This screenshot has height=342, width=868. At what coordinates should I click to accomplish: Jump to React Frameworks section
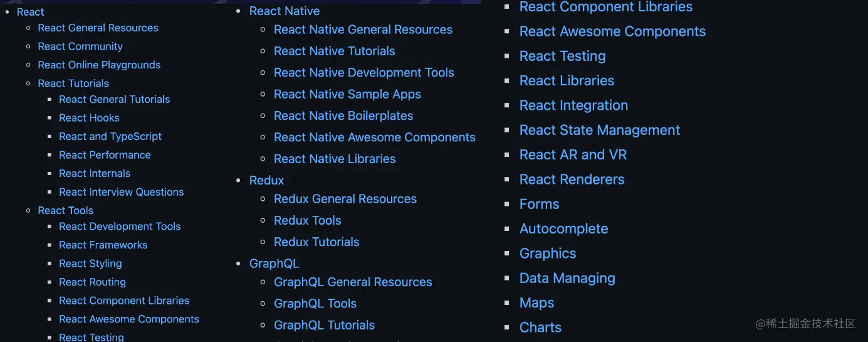click(103, 245)
